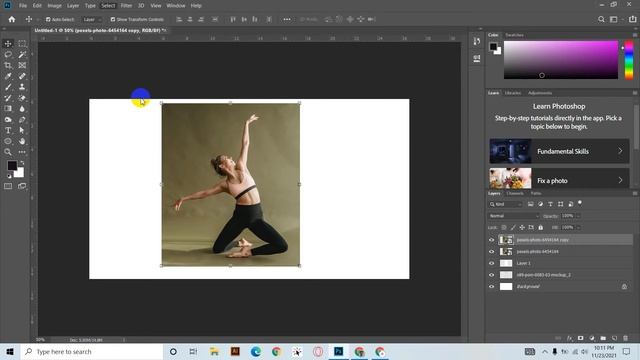Screen dimensions: 640x360
Task: Hide the mockup_2 layer eye
Action: coord(491,275)
